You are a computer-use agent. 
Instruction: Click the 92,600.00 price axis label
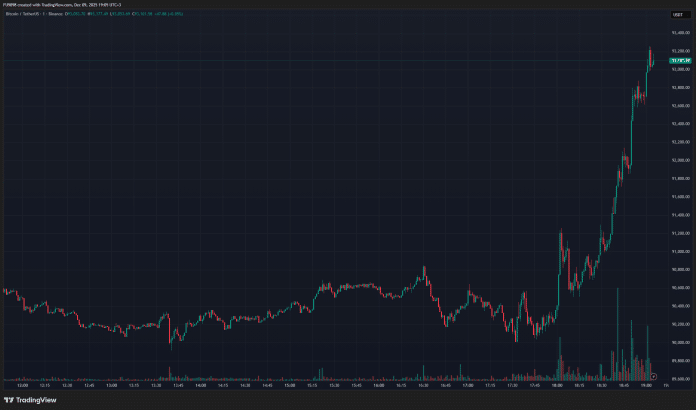click(x=680, y=106)
